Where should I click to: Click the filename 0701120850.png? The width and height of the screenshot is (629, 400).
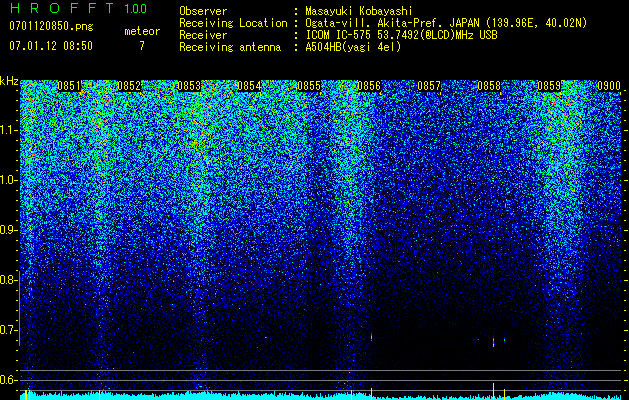(x=51, y=26)
